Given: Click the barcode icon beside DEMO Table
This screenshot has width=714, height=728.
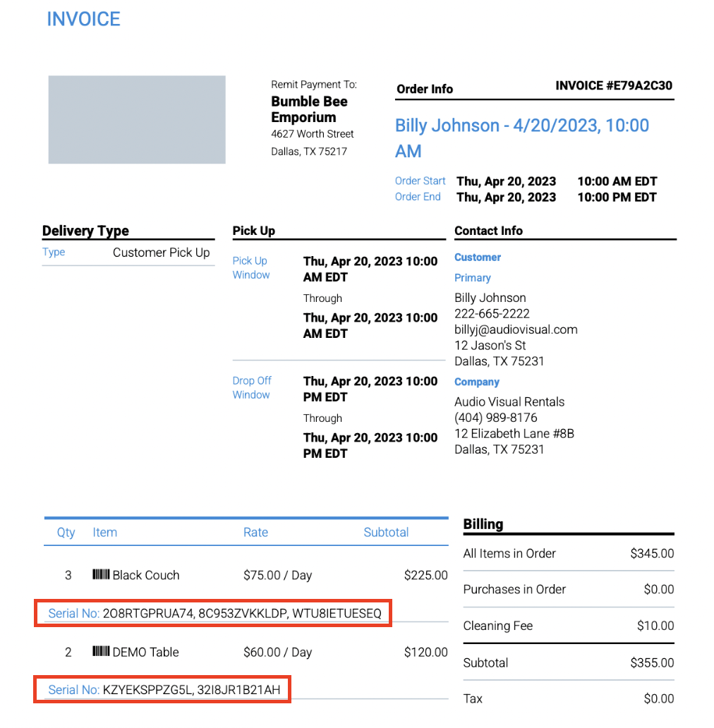Looking at the screenshot, I should [101, 652].
